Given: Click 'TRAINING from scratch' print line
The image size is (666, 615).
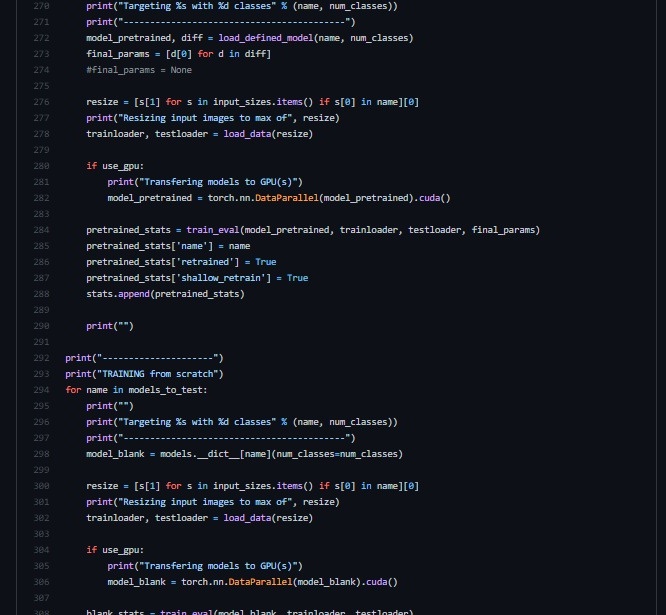Looking at the screenshot, I should click(144, 374).
